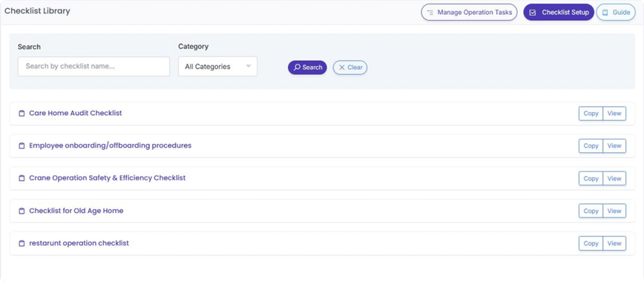View Crane Operation Safety & Efficiency Checklist
This screenshot has height=282, width=644.
(x=614, y=179)
